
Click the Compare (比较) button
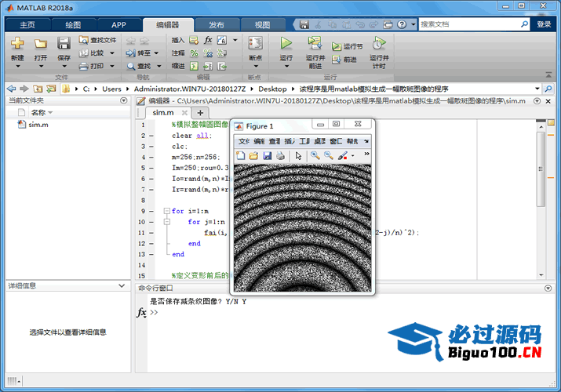[x=92, y=53]
